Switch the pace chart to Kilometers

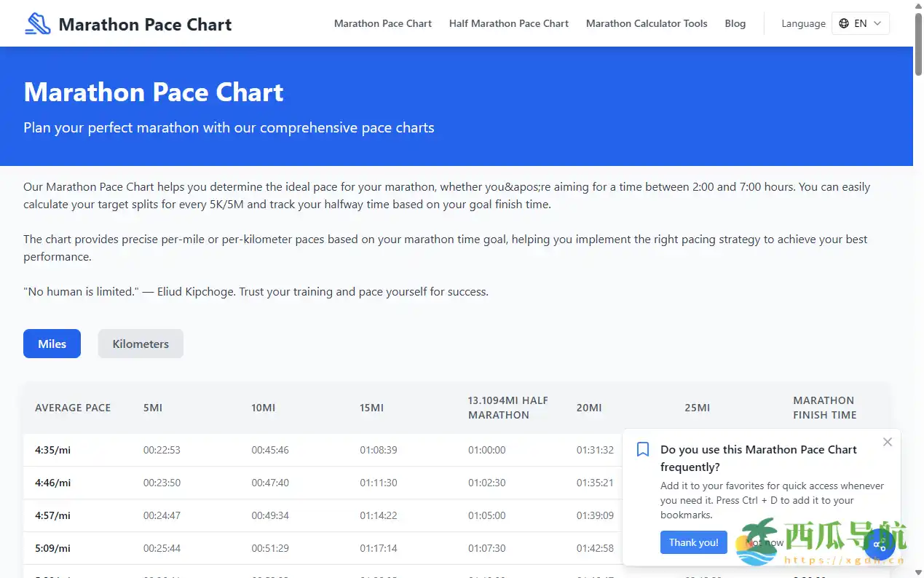141,343
